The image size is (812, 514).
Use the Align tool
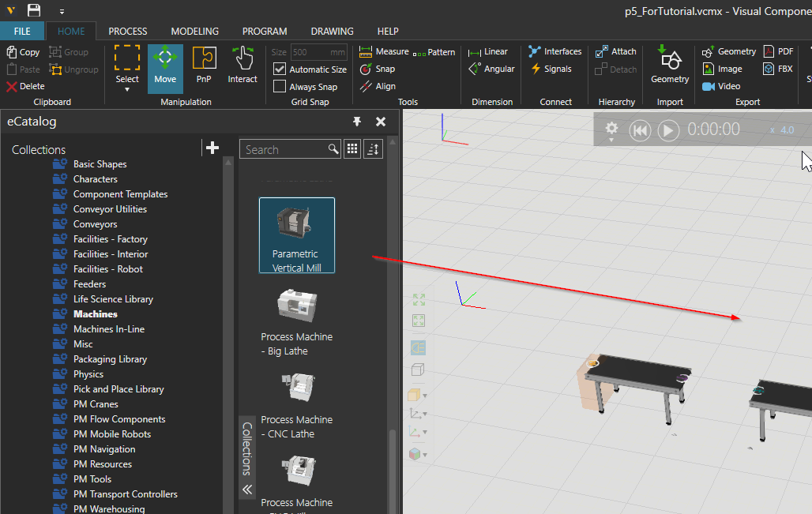tap(378, 86)
